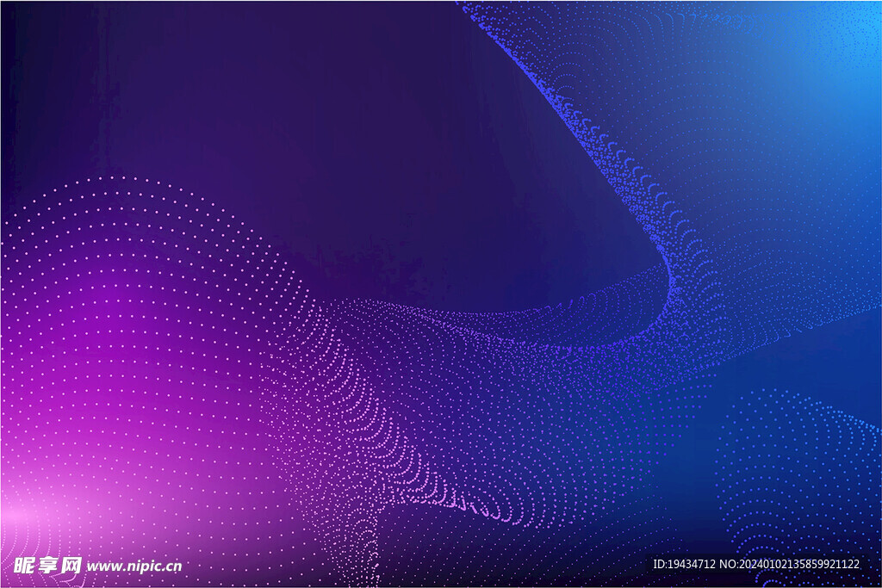Click the 昵 character in the logo
This screenshot has width=882, height=588.
pyautogui.click(x=25, y=565)
